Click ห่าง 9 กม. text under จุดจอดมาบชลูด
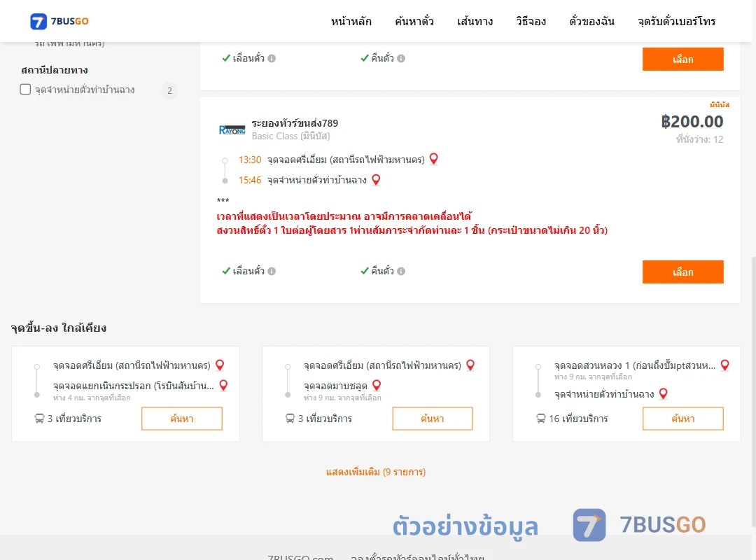Image resolution: width=756 pixels, height=560 pixels. (342, 398)
